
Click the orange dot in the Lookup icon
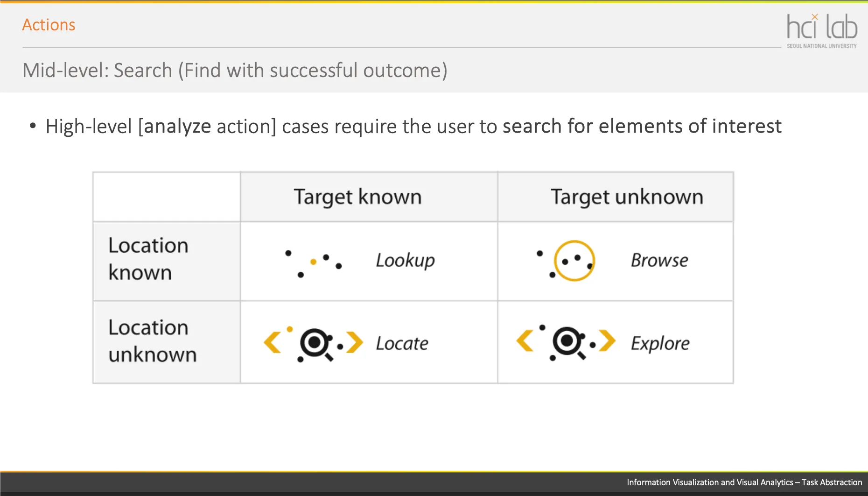click(x=314, y=262)
